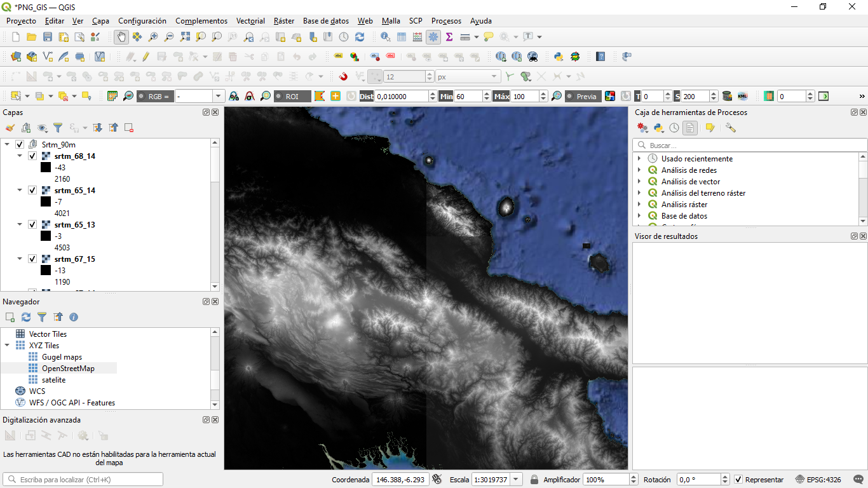868x488 pixels.
Task: Open the Python console icon
Action: 559,57
